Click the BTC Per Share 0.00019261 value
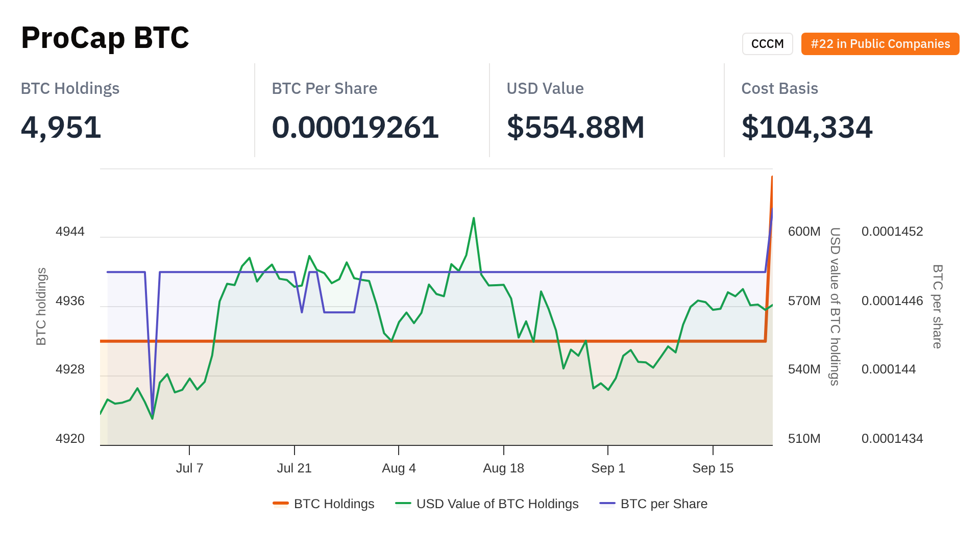This screenshot has height=551, width=980. click(x=355, y=127)
